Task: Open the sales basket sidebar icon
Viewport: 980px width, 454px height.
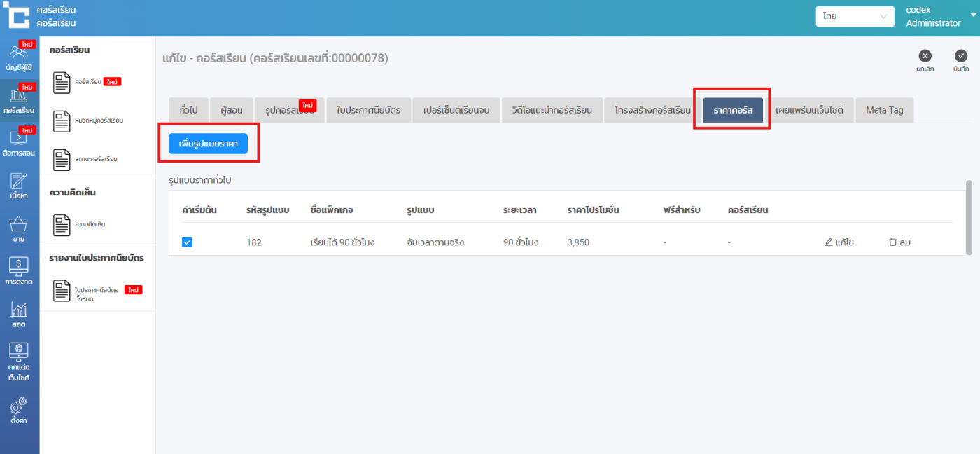Action: 19,229
